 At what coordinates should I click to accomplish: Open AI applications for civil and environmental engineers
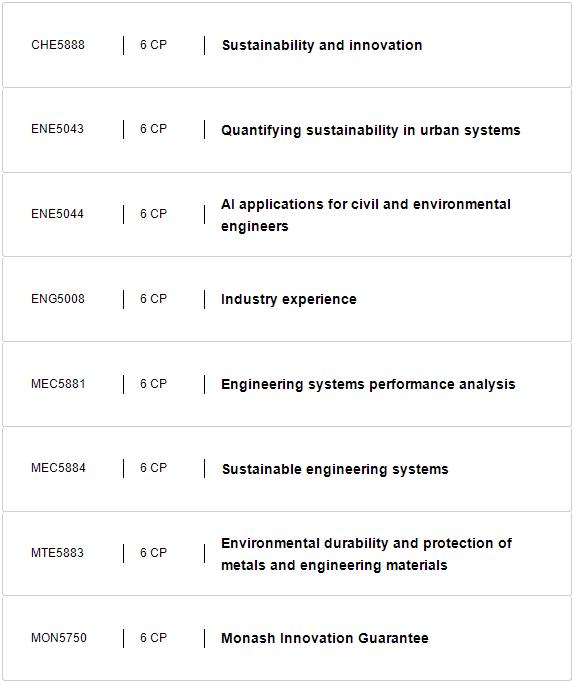coord(366,215)
